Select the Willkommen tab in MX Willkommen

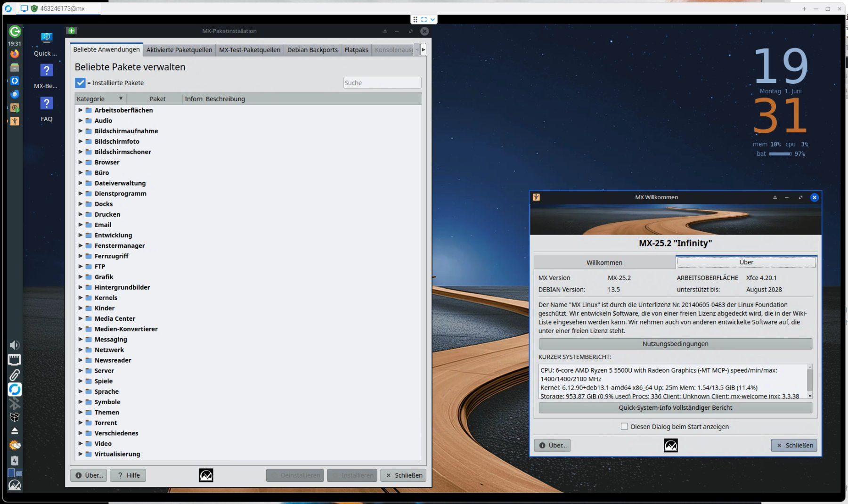pyautogui.click(x=604, y=262)
